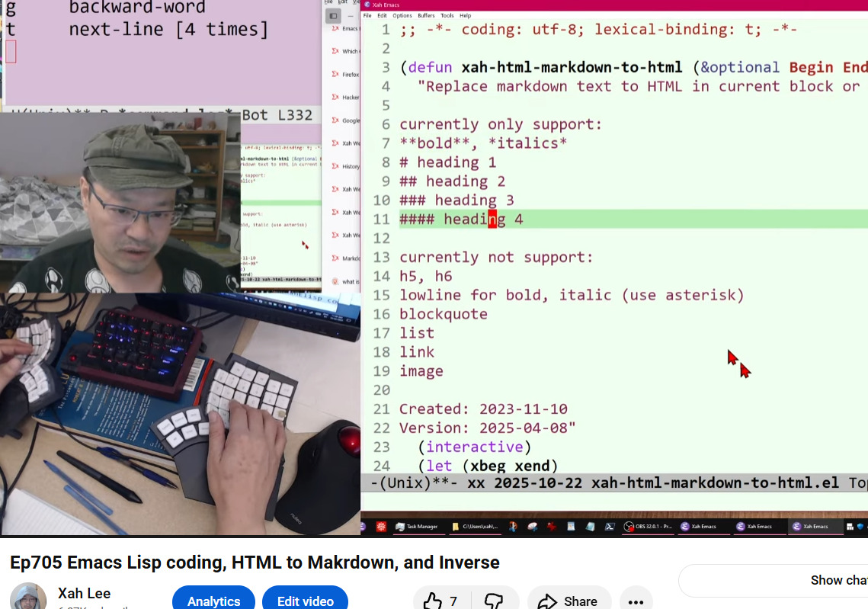Click the dislike thumbs-down icon
Viewport: 868px width, 609px height.
click(x=494, y=601)
